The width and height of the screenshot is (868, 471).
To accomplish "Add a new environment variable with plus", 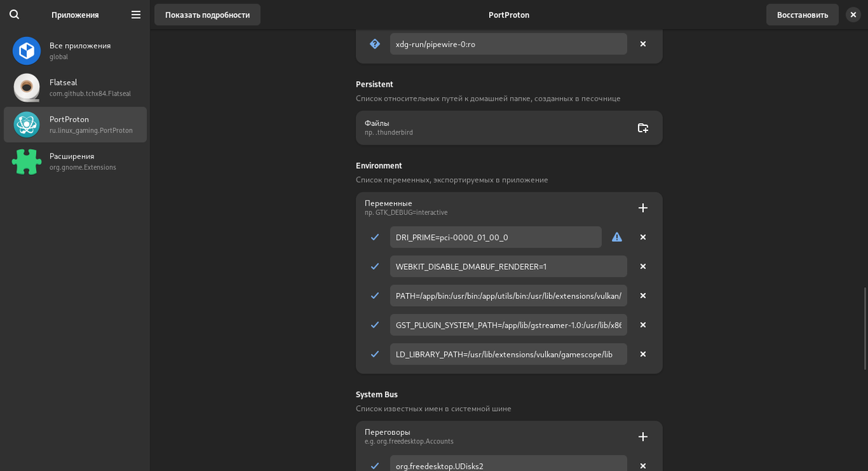I will (643, 208).
